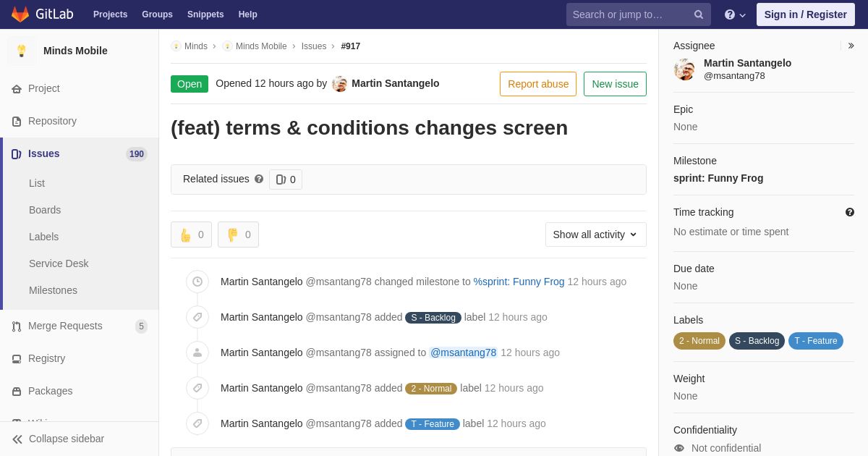Click the Report abuse button
The height and width of the screenshot is (456, 868).
(538, 84)
